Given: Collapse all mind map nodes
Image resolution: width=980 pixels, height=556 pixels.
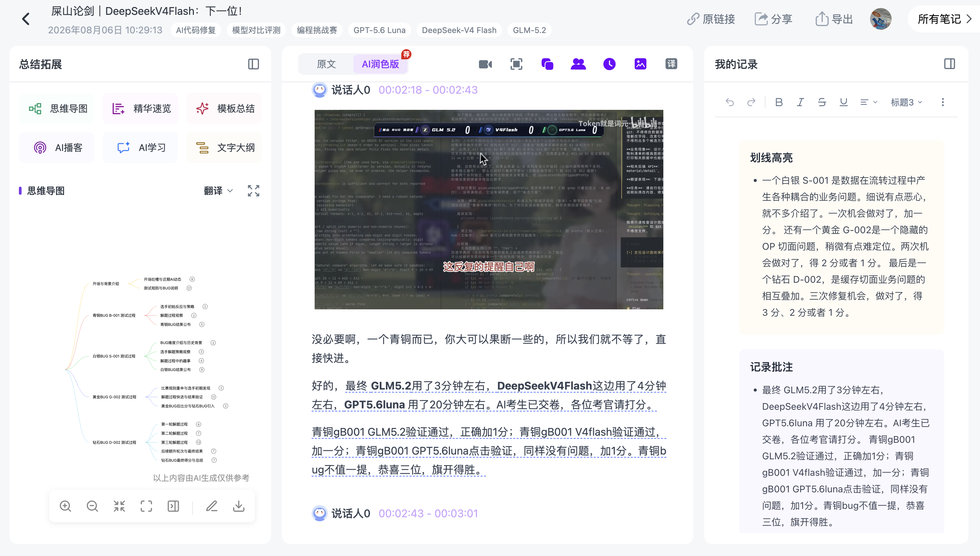Looking at the screenshot, I should (119, 506).
